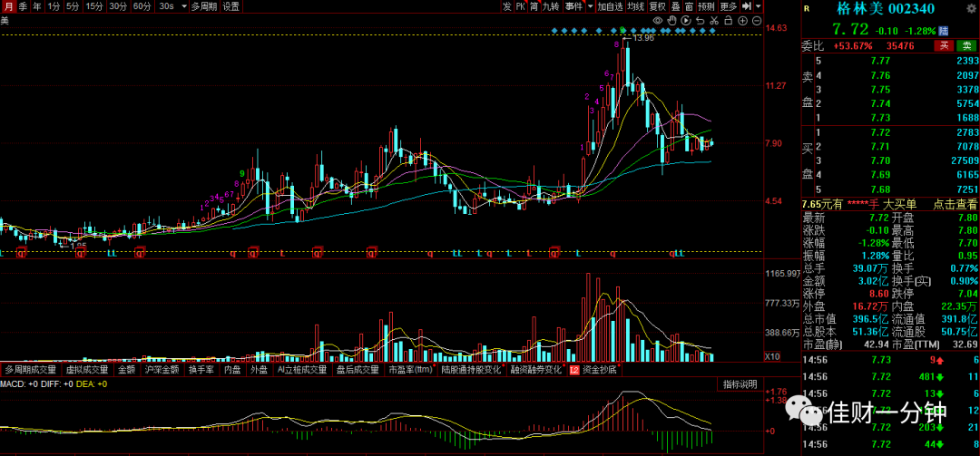The height and width of the screenshot is (456, 980).
Task: Click the 窗 window button
Action: [x=689, y=6]
